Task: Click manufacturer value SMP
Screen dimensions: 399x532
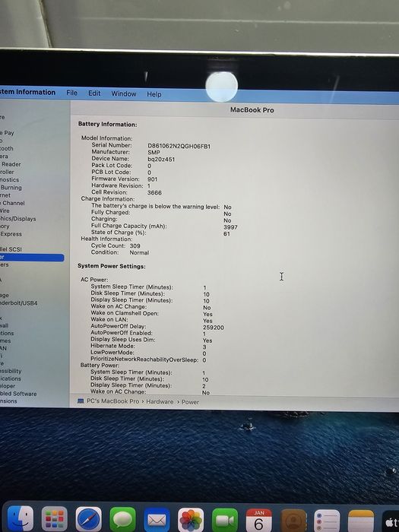Action: pos(154,152)
